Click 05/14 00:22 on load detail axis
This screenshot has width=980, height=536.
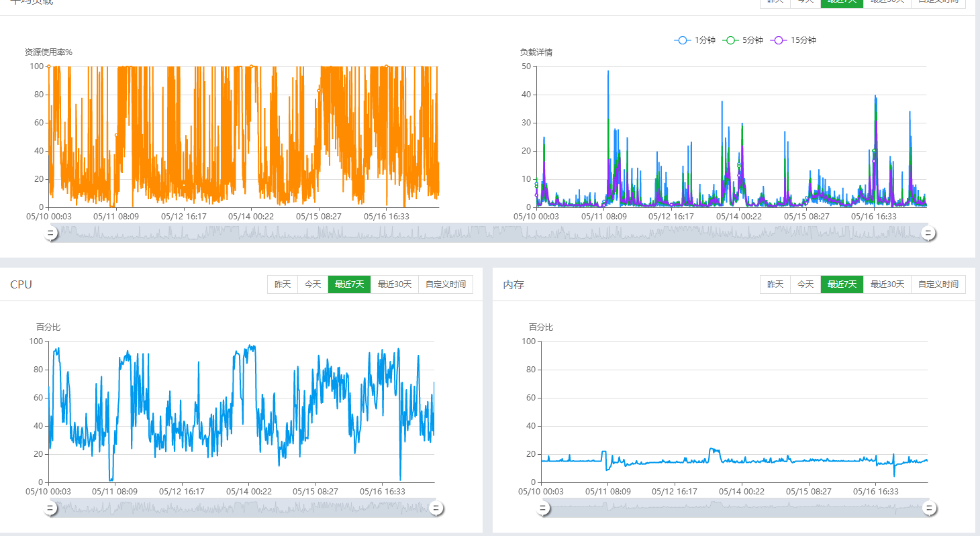pos(739,217)
